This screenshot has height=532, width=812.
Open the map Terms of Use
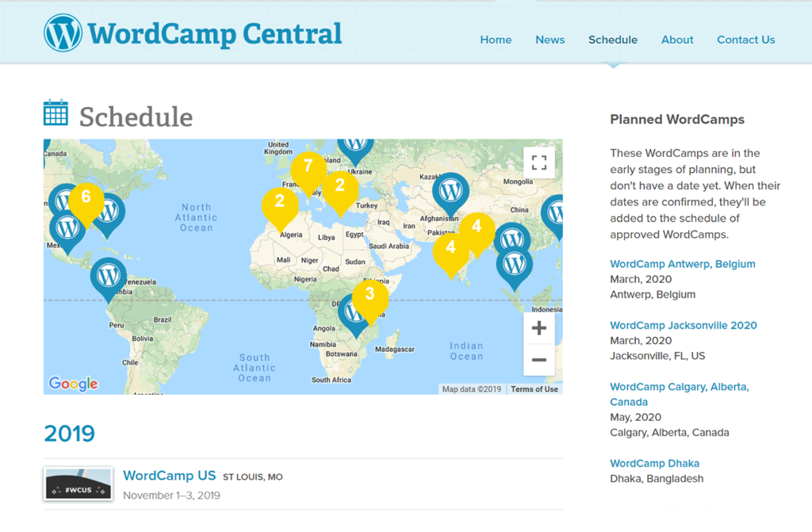534,389
